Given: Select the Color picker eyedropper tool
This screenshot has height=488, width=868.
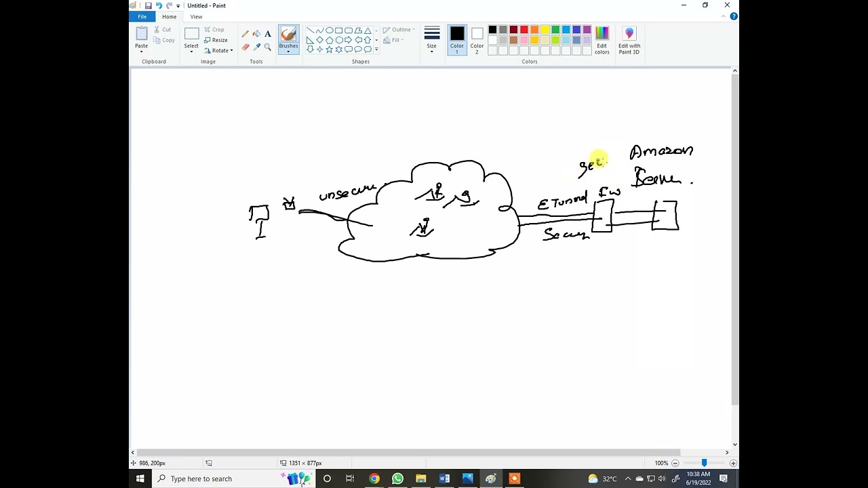Looking at the screenshot, I should (x=256, y=47).
